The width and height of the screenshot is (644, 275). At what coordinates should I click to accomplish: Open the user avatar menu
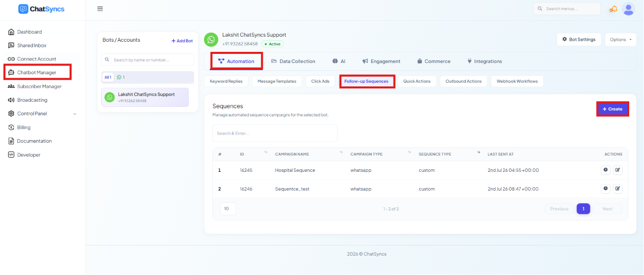(629, 9)
